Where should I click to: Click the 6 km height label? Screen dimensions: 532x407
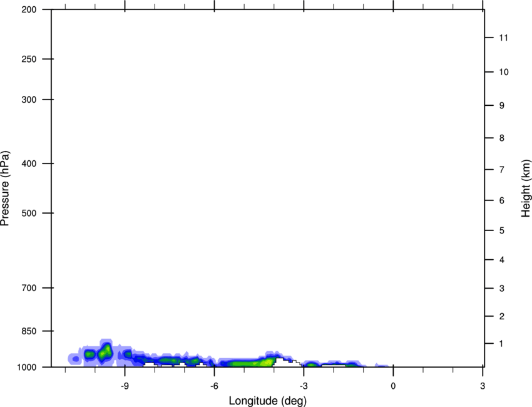click(x=502, y=200)
